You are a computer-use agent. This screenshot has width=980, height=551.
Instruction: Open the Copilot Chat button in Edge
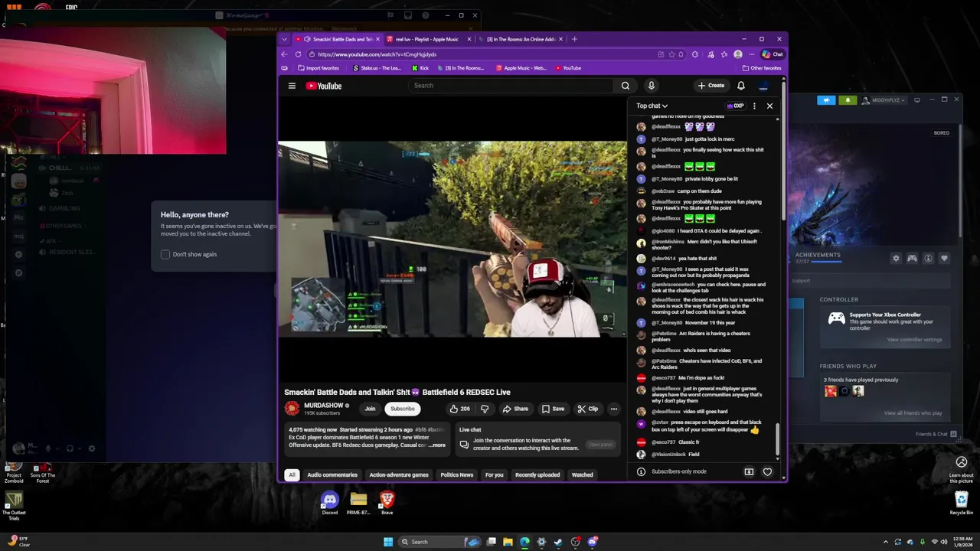[772, 54]
